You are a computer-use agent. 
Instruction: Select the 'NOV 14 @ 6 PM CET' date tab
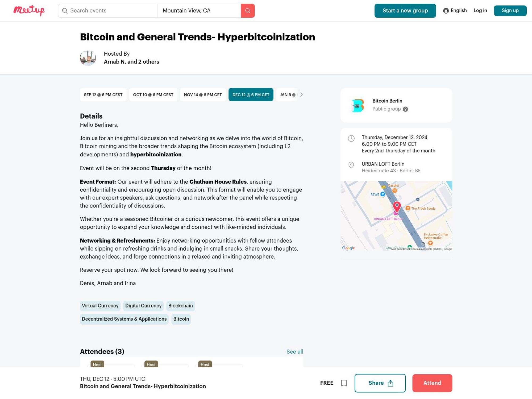[x=203, y=95]
